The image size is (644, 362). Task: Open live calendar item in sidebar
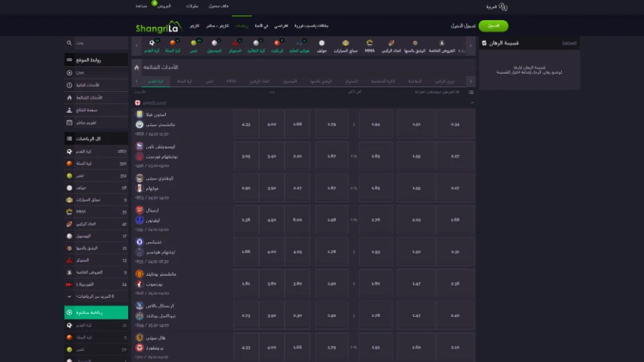[96, 123]
